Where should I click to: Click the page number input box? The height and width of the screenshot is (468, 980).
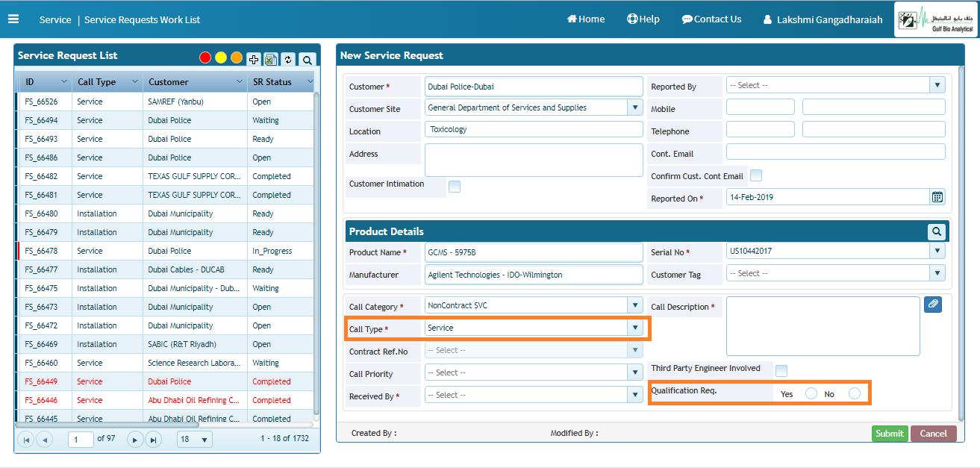(x=81, y=439)
